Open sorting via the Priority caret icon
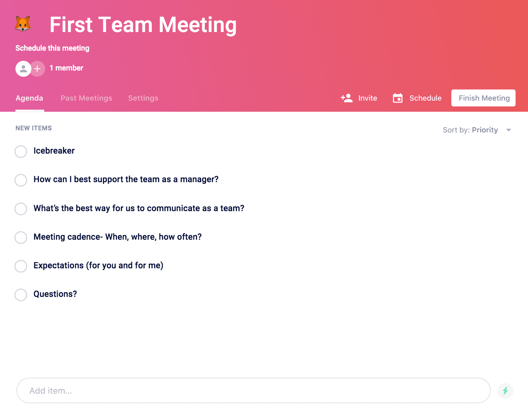This screenshot has width=528, height=420. 509,130
